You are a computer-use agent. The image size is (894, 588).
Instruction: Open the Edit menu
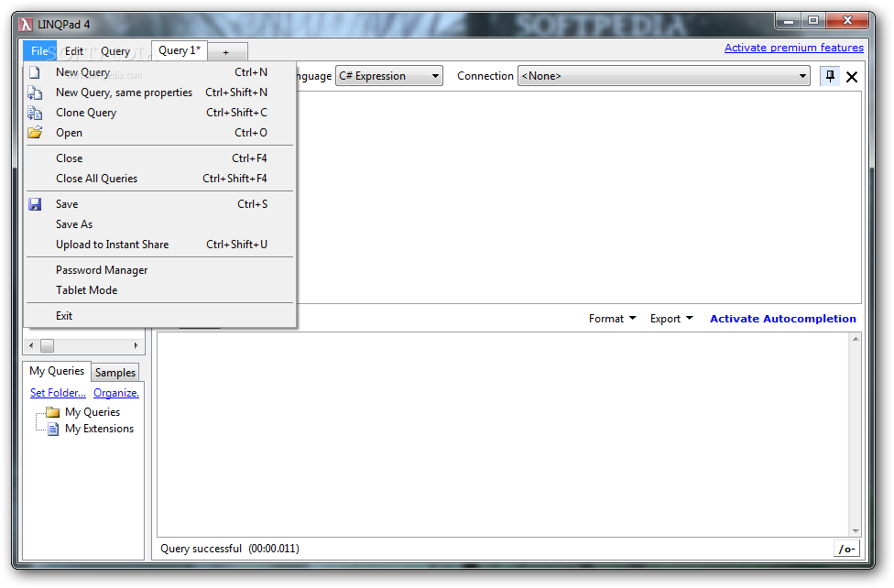click(x=74, y=50)
